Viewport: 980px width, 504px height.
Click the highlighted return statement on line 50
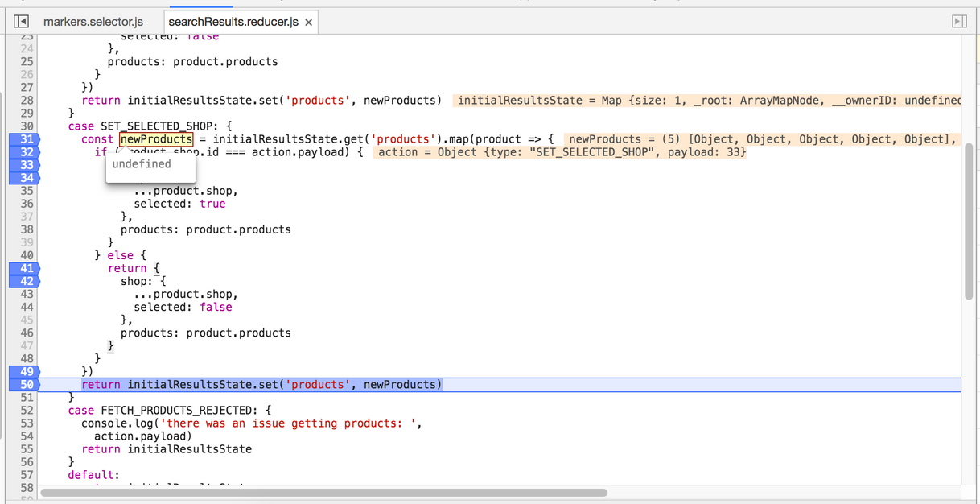coord(261,385)
